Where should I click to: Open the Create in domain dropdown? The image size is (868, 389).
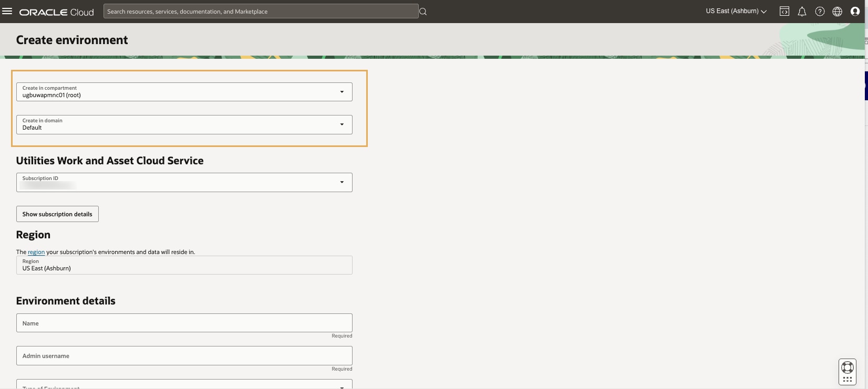click(184, 124)
